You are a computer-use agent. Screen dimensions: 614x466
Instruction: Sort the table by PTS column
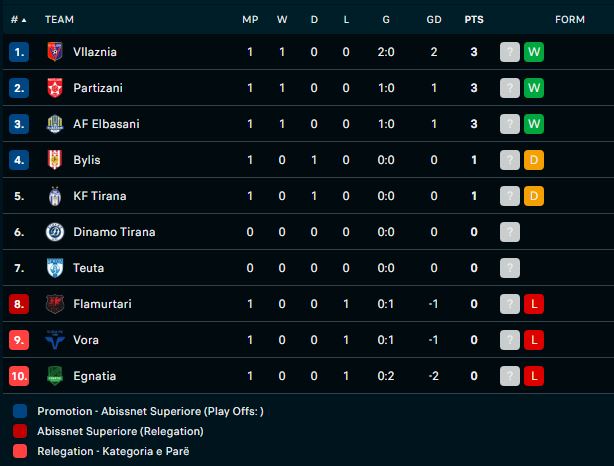point(474,19)
